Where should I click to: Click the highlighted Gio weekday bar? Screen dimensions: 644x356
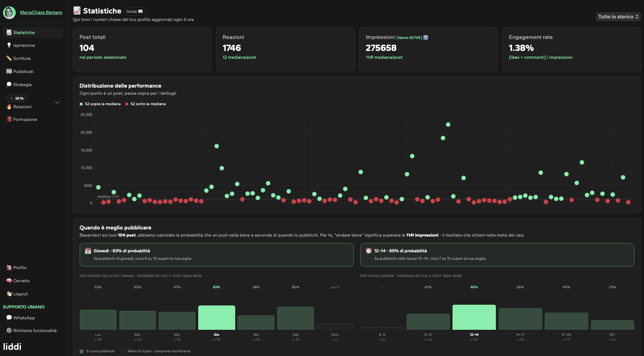click(x=217, y=317)
